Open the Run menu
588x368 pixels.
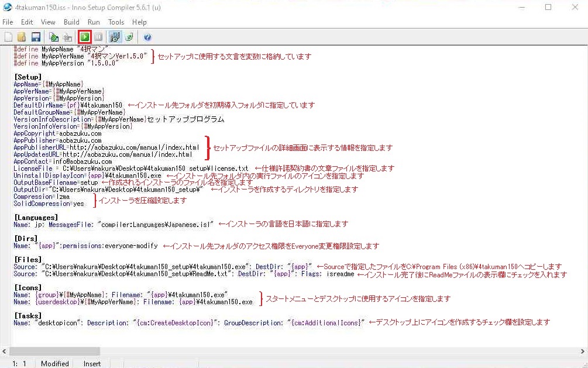pyautogui.click(x=94, y=22)
